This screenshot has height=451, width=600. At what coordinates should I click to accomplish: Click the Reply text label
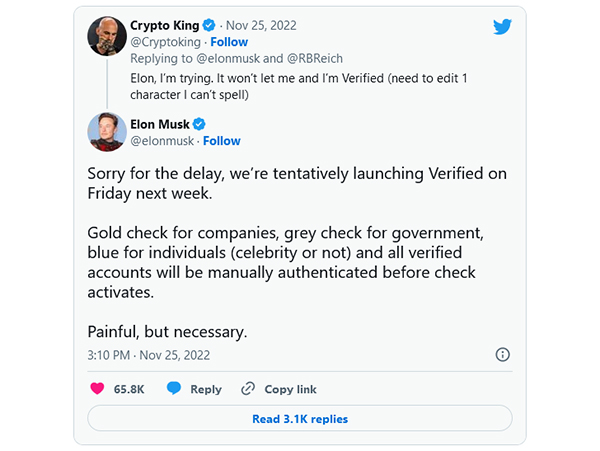(x=206, y=389)
